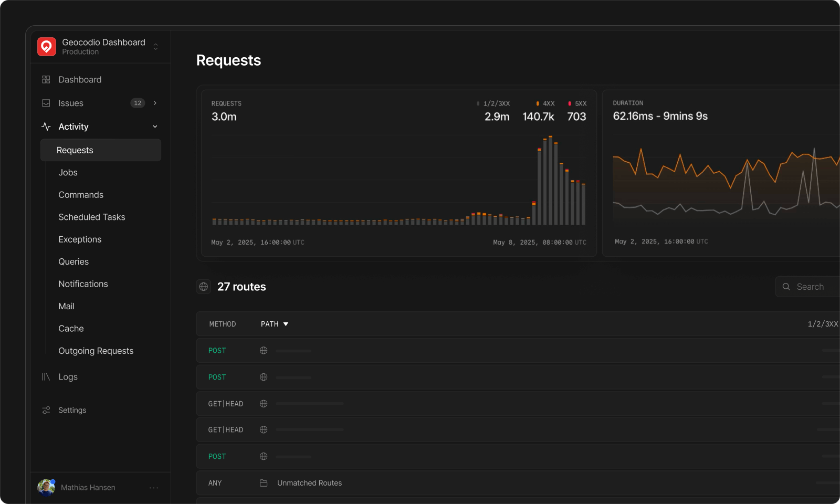Click the Issues inbox icon
The height and width of the screenshot is (504, 840).
click(x=46, y=103)
